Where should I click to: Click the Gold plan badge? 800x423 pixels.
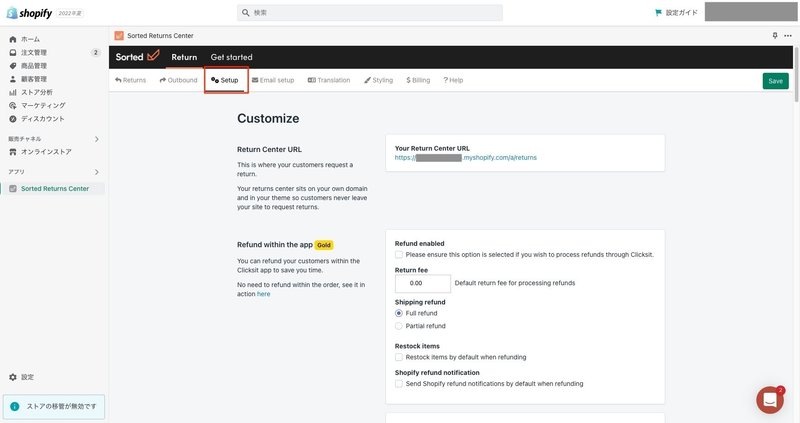(324, 245)
